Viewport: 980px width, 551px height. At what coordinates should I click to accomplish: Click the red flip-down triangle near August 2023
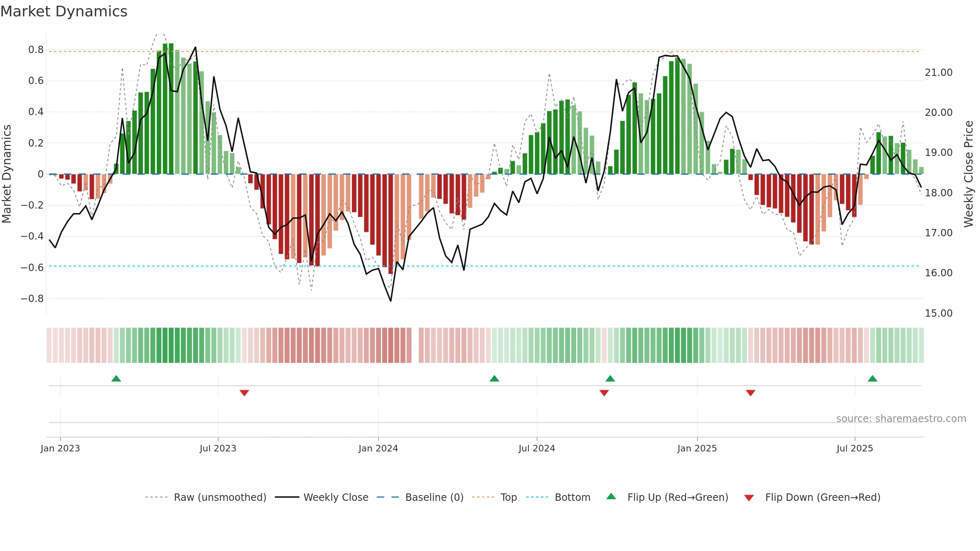[x=244, y=393]
